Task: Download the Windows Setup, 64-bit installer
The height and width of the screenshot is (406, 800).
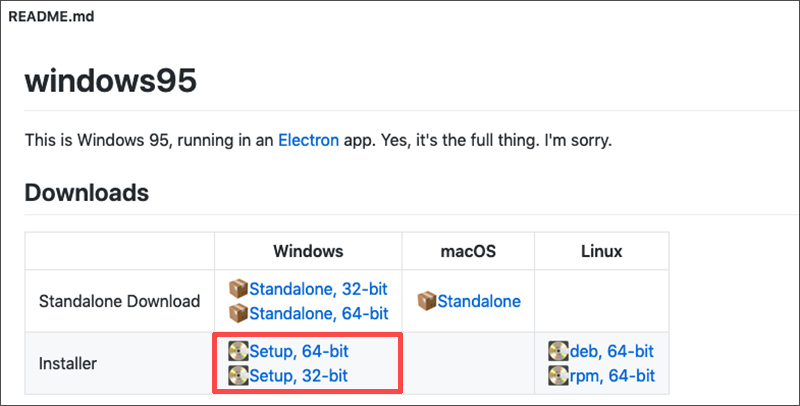Action: tap(299, 351)
